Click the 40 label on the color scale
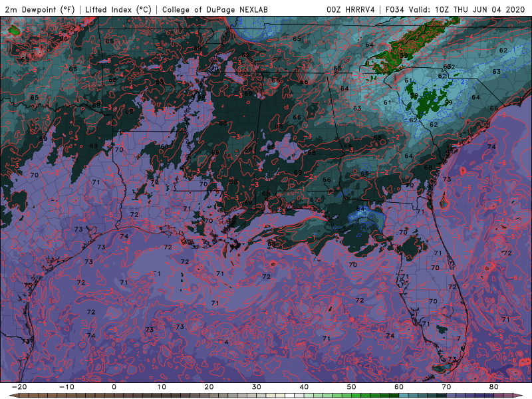The image size is (532, 399). [304, 387]
